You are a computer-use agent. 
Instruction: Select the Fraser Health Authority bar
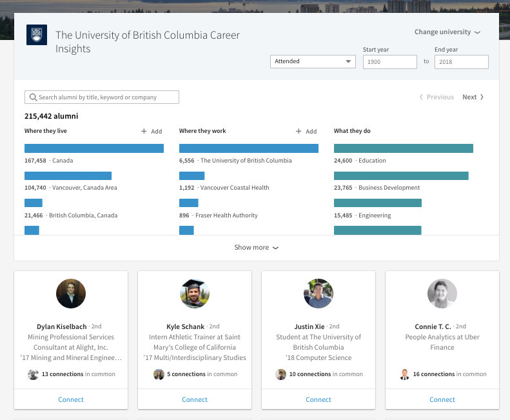[x=189, y=203]
